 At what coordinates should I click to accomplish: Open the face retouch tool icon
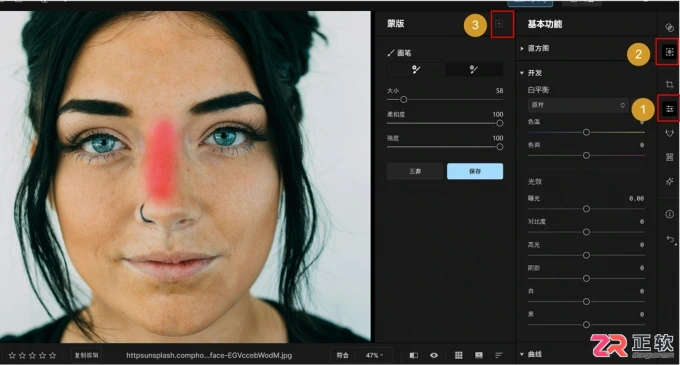tap(669, 133)
